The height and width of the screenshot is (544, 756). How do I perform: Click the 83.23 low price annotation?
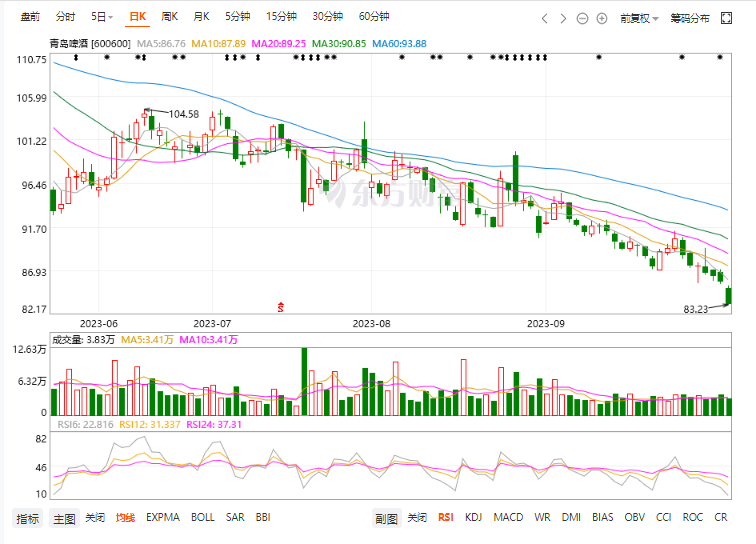(696, 310)
